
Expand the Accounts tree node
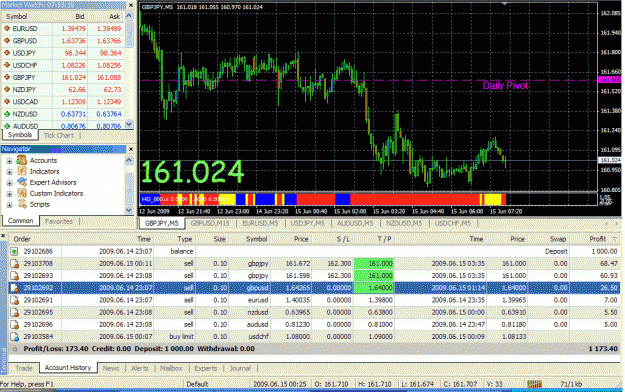pyautogui.click(x=9, y=161)
